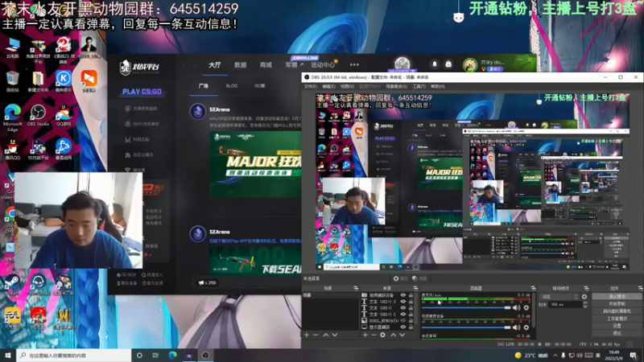Move source up in OBS sources toolbar

coord(393,335)
